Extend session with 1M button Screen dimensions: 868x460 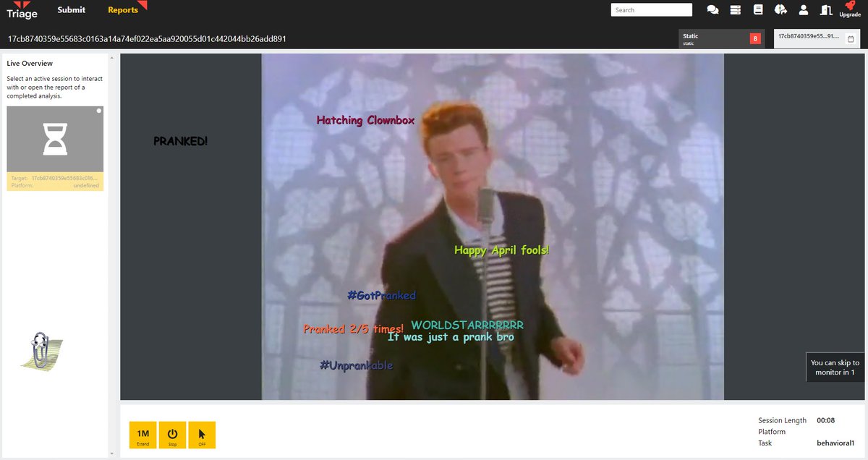[143, 435]
